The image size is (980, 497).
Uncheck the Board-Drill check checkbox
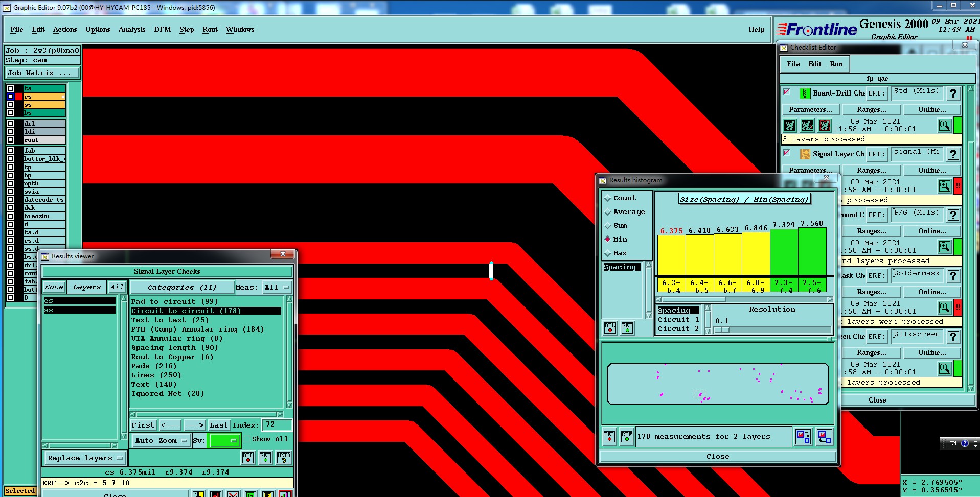[x=787, y=92]
